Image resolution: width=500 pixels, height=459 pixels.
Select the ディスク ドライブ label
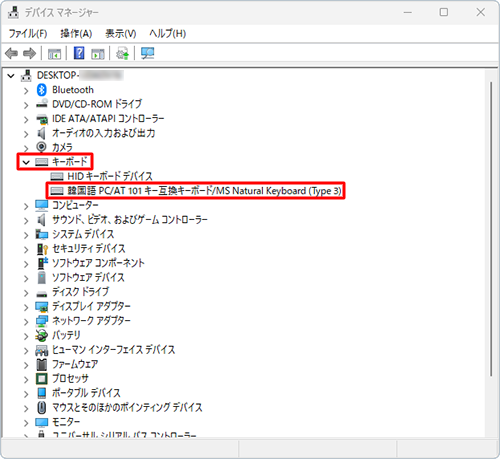(80, 292)
